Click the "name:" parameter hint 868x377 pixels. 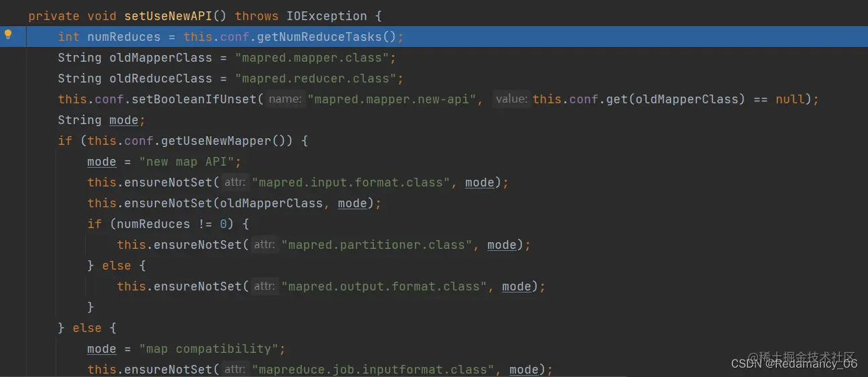click(285, 99)
